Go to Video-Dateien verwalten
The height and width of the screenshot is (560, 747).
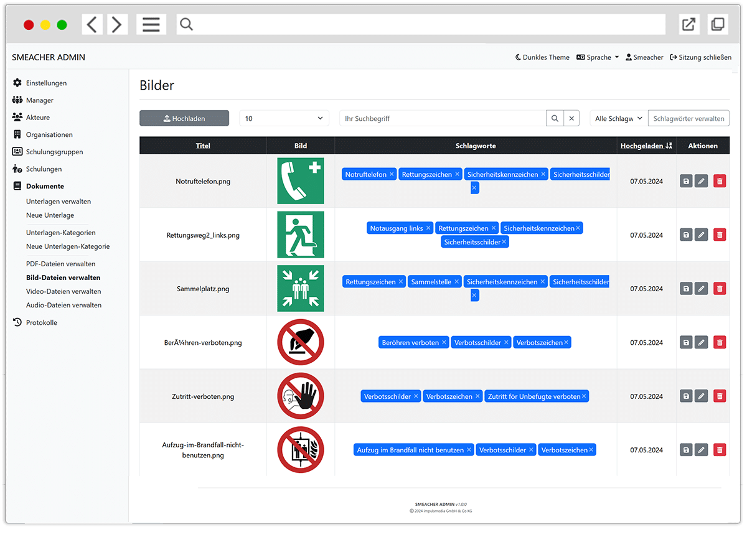(63, 291)
